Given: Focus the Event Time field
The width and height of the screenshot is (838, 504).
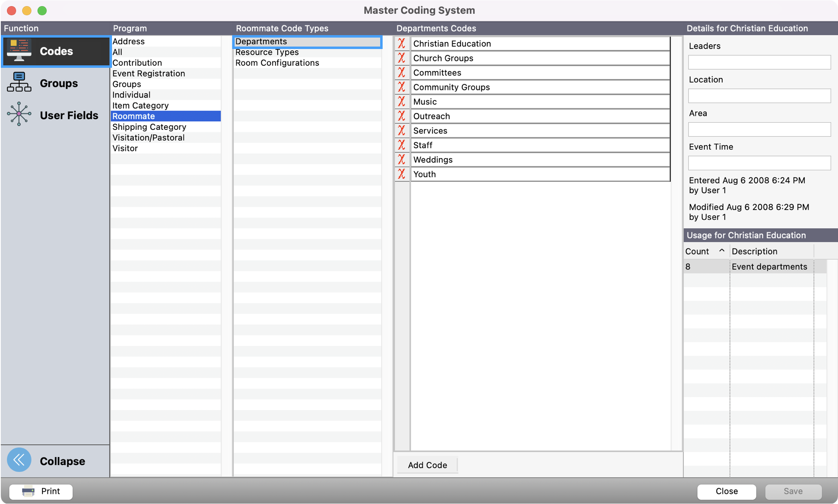Looking at the screenshot, I should coord(759,163).
